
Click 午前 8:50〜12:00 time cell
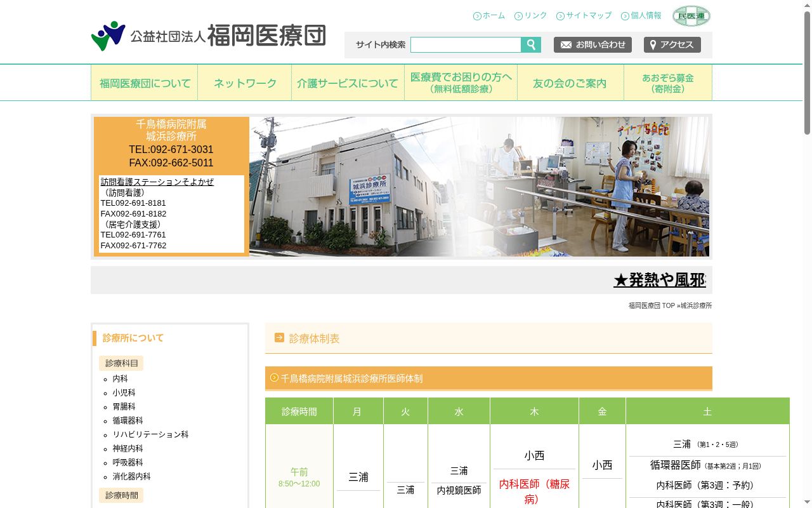pyautogui.click(x=299, y=478)
